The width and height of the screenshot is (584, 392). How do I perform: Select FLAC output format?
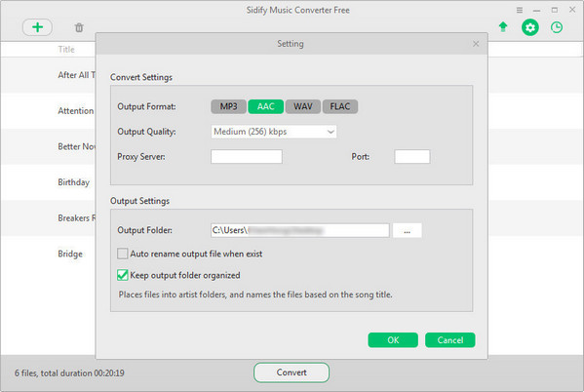click(x=340, y=106)
